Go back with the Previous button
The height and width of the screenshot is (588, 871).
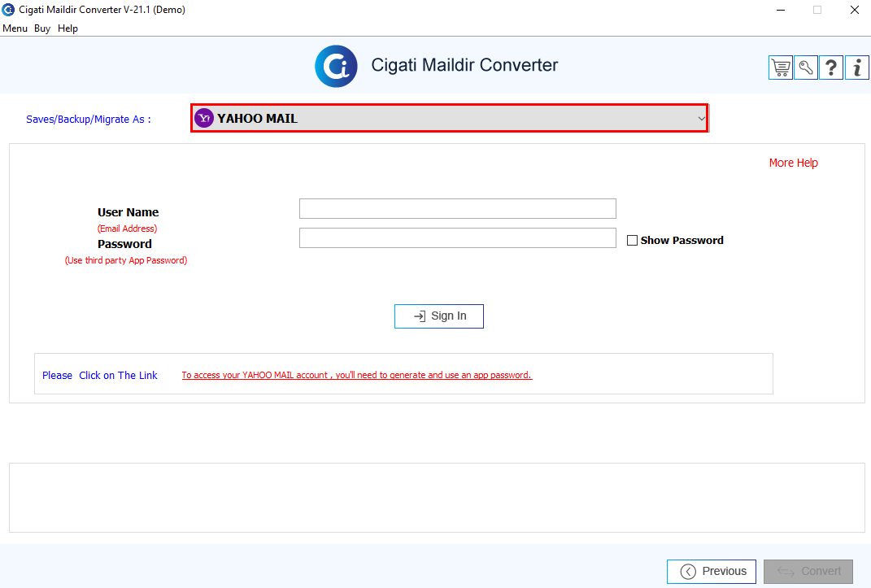pyautogui.click(x=712, y=572)
